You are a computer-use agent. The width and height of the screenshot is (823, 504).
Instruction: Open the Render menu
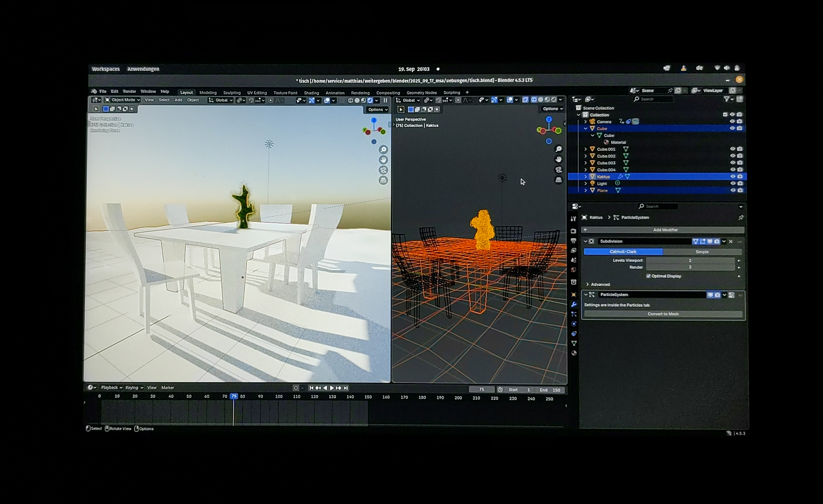pos(130,92)
